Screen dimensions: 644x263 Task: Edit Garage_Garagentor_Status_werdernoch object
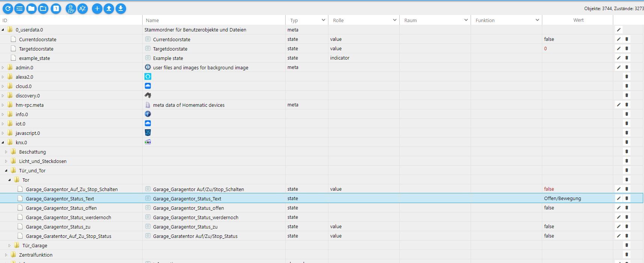point(618,217)
